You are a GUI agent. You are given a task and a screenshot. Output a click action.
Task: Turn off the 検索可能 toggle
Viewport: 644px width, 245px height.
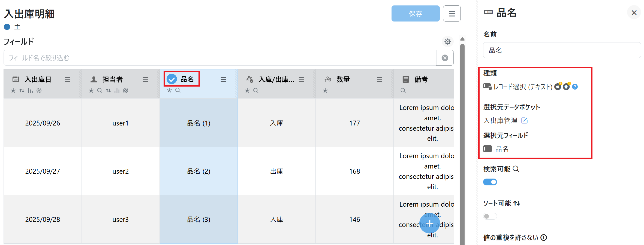click(490, 182)
